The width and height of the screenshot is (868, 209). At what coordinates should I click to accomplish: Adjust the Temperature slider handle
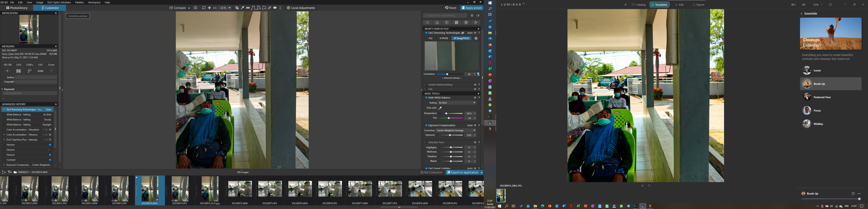446,113
